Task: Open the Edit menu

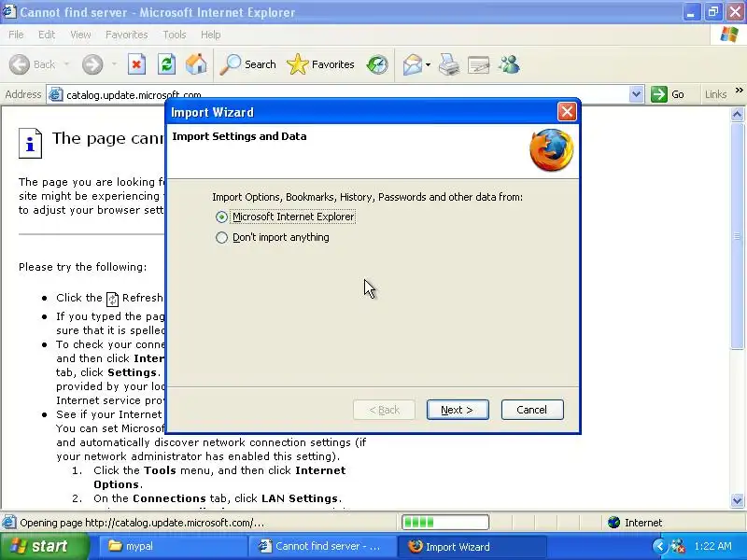Action: [47, 35]
